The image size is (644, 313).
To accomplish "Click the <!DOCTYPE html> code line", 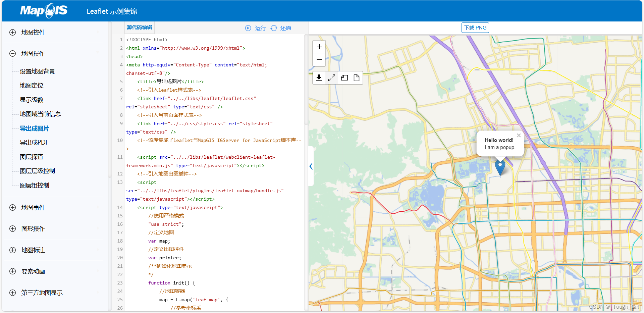I will [147, 40].
